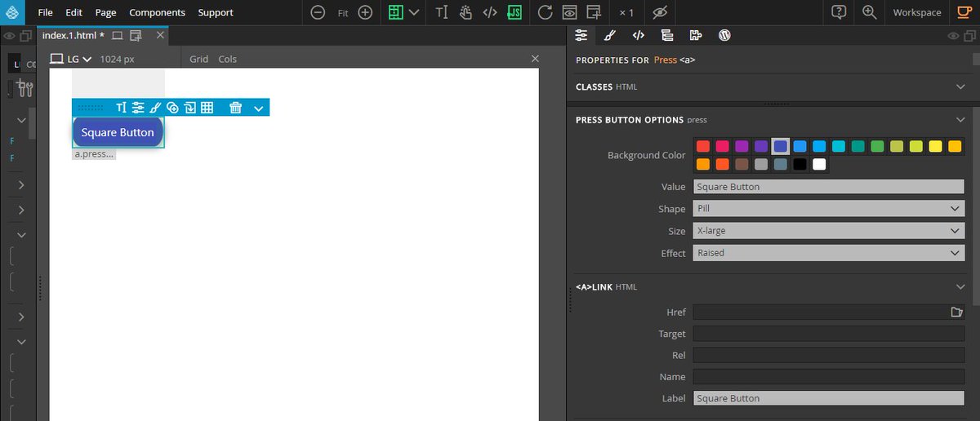The width and height of the screenshot is (980, 421).
Task: Click the Pinegrow logo icon
Action: pyautogui.click(x=12, y=12)
